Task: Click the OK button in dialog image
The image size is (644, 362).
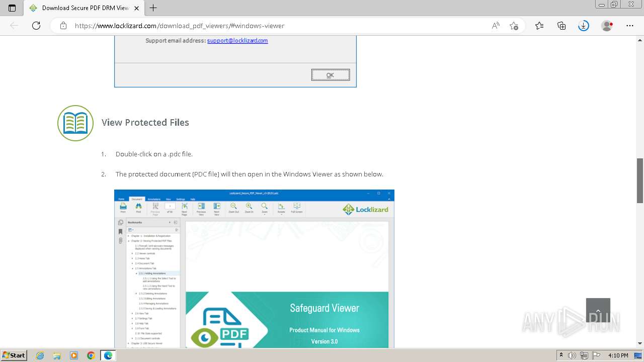Action: point(330,75)
